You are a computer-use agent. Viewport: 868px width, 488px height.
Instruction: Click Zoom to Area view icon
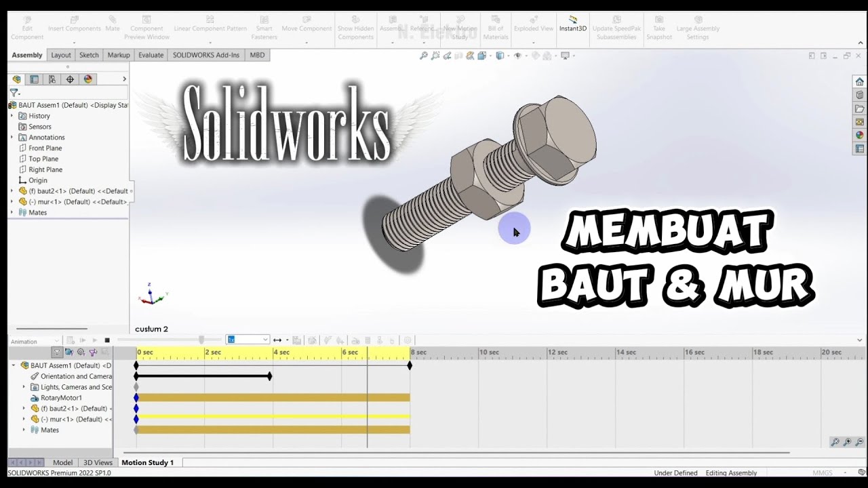[435, 56]
